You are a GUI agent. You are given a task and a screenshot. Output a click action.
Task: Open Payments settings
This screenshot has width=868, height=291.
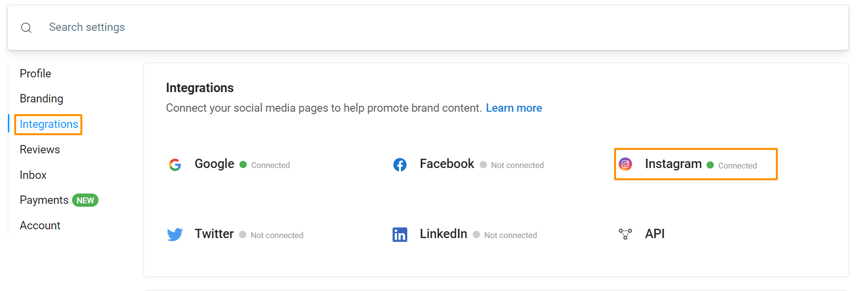click(44, 200)
